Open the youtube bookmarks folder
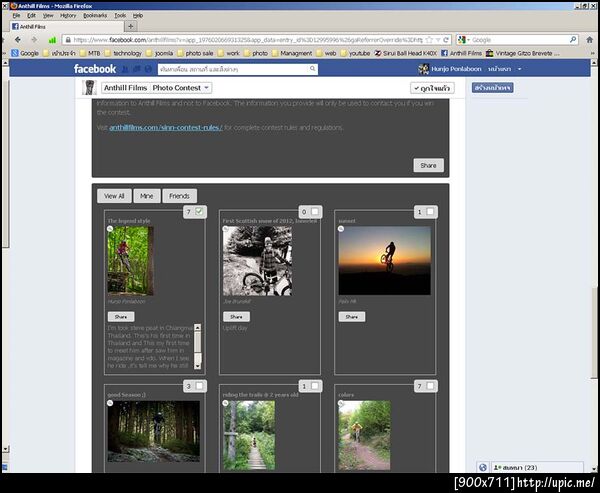 [x=355, y=53]
